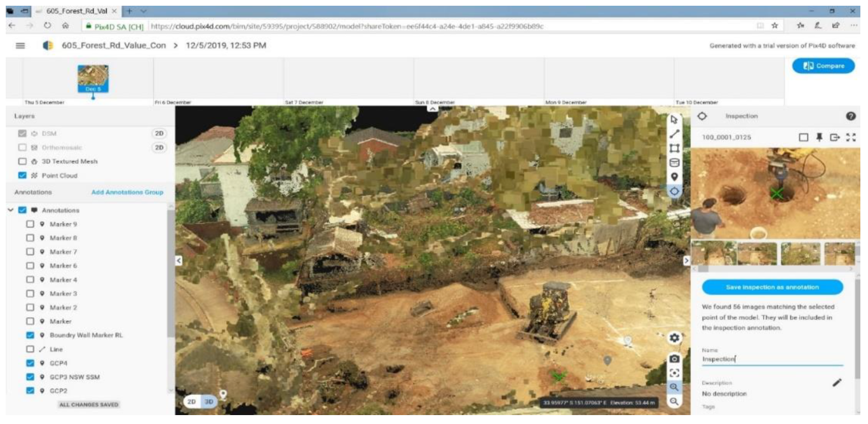This screenshot has height=424, width=868.
Task: Select the volume measurement tool
Action: pos(674,162)
